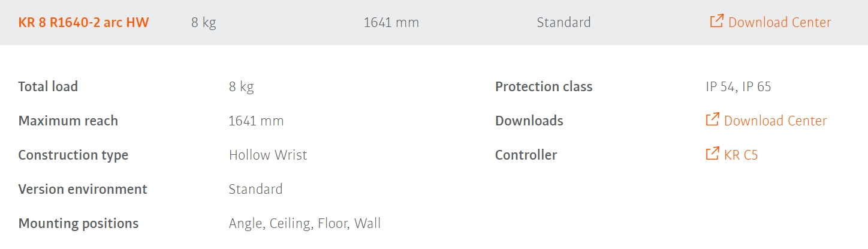Click the Standard value in the gray header
Image resolution: width=868 pixels, height=249 pixels.
pos(563,23)
